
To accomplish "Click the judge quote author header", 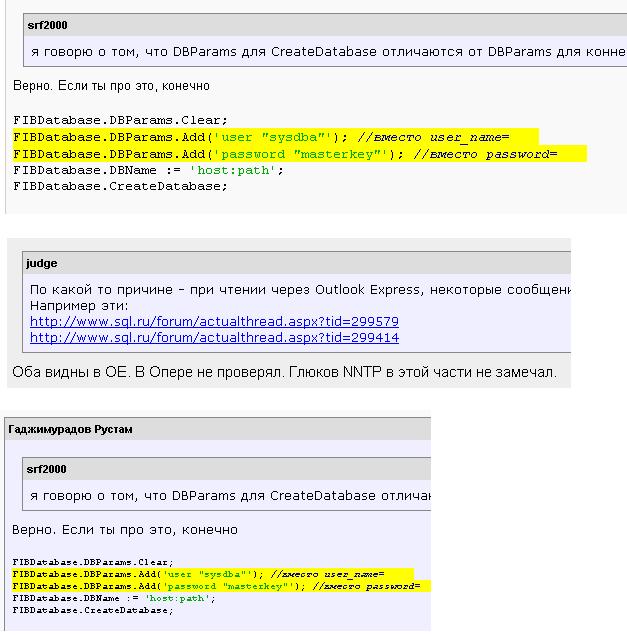I will tap(42, 263).
